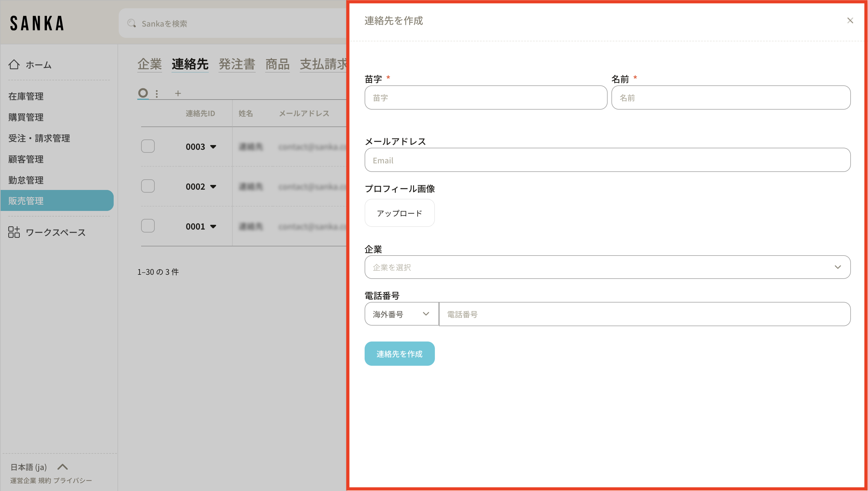Switch to the 発注書 tab

(x=236, y=64)
